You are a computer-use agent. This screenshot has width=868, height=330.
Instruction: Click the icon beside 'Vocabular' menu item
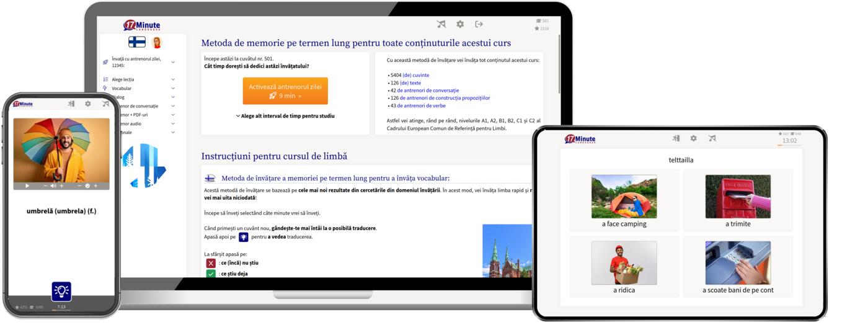pos(105,88)
